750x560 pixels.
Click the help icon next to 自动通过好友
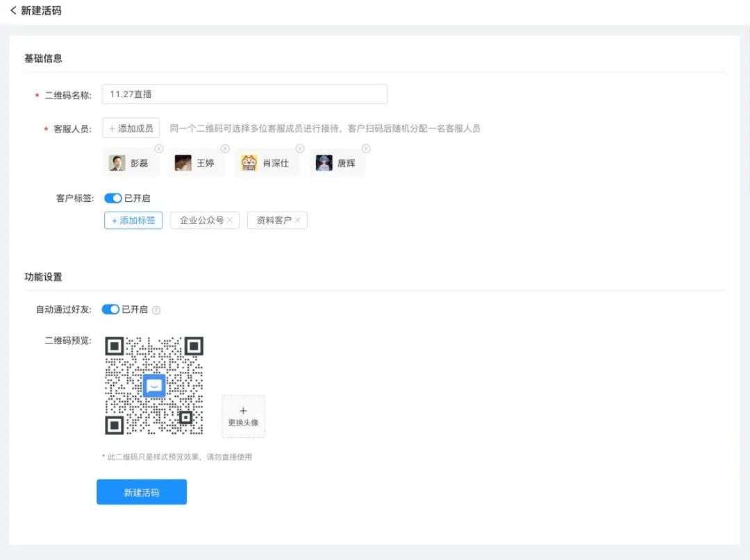click(156, 309)
